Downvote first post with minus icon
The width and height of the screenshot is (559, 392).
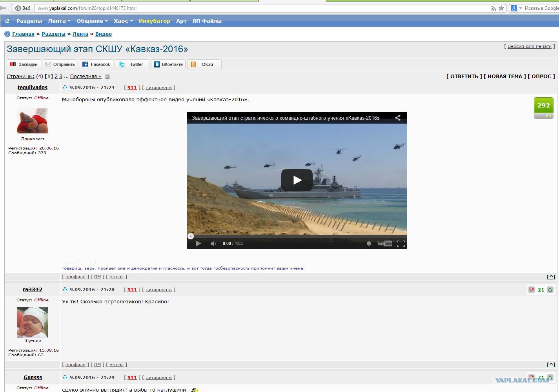[539, 116]
